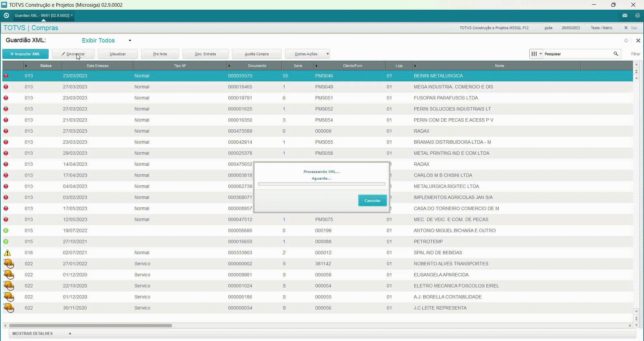644x341 pixels.
Task: Click document number 000333903
Action: point(240,253)
